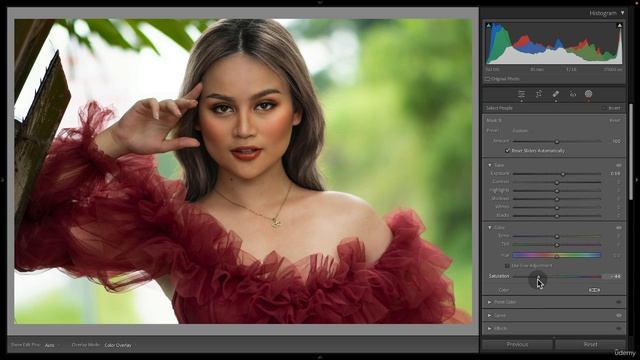Select the Masking tool icon
640x360 pixels.
pos(589,94)
